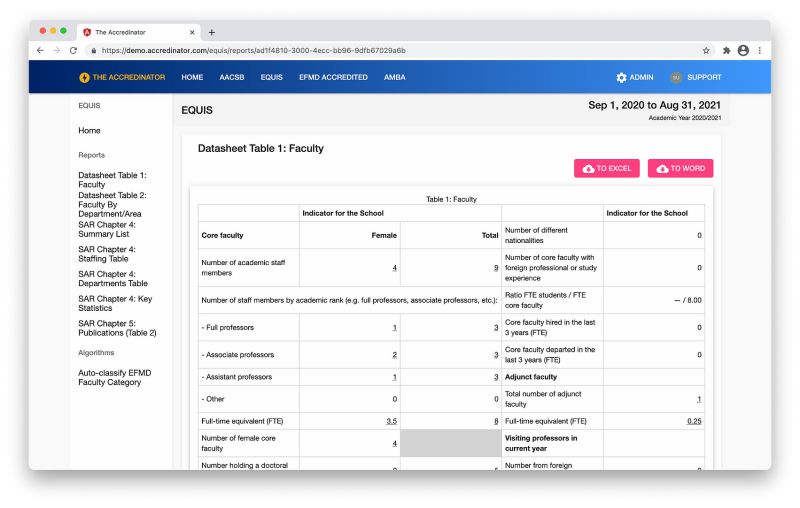Click total Full professors value 3
Image resolution: width=800 pixels, height=508 pixels.
[496, 327]
